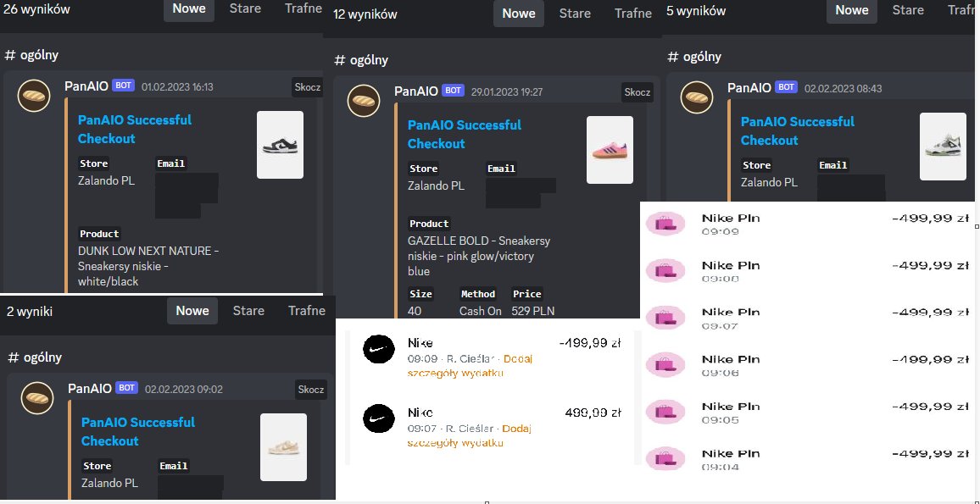Open Successful Checkout link in 02.02.2023 08:43 message
Screen dimensions: 980x504
tap(798, 130)
